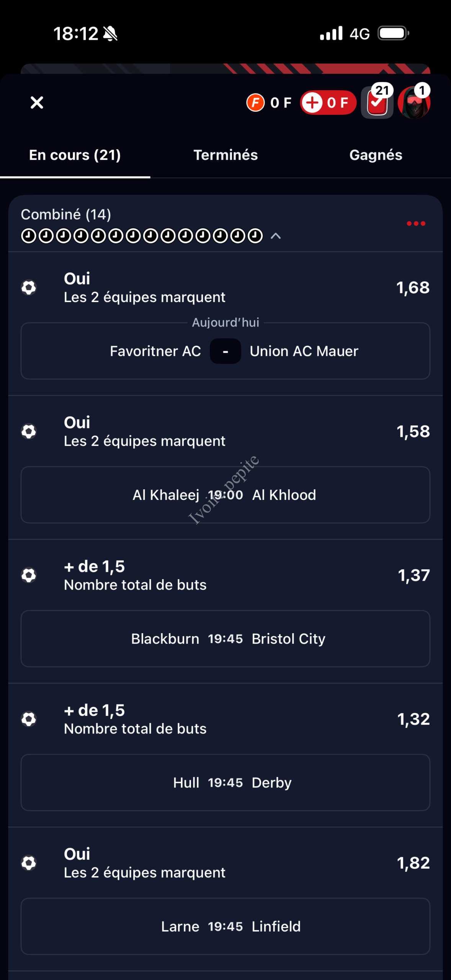The height and width of the screenshot is (980, 451).
Task: Tap the 1,32 odds for Hull–Derby
Action: 413,719
